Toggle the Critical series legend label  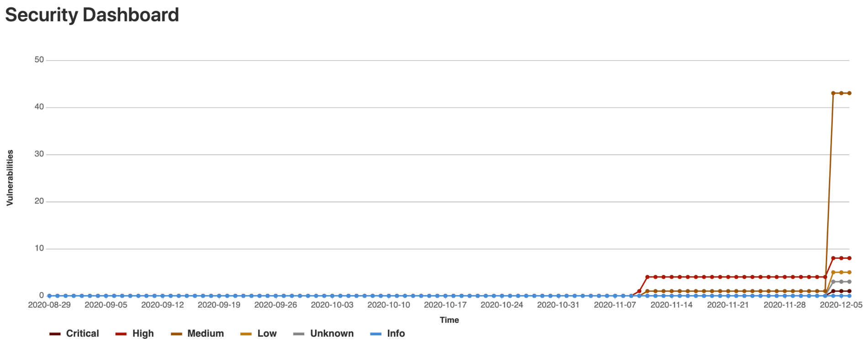(x=82, y=334)
